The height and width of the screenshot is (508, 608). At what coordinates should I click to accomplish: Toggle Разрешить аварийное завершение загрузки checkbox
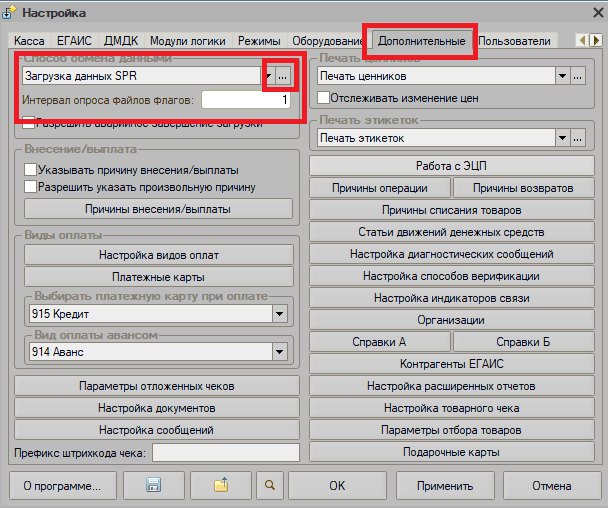(28, 123)
